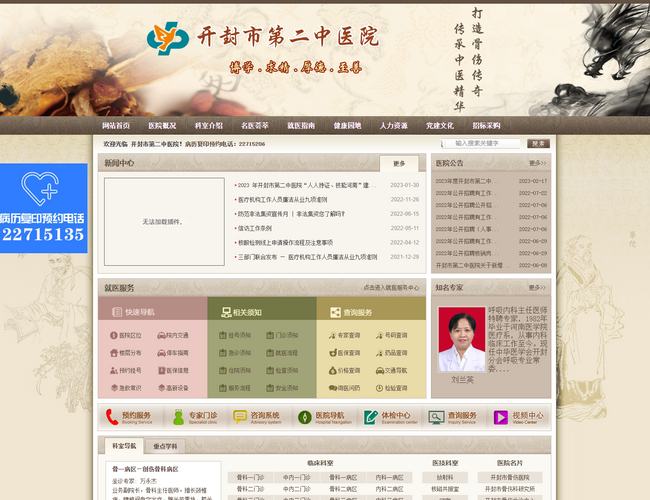
Task: Open 医院概况 in navigation menu
Action: point(162,126)
